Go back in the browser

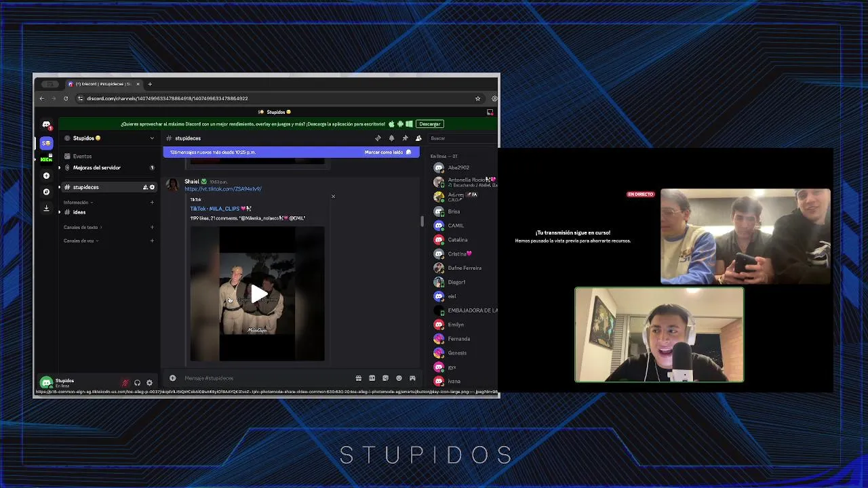(x=41, y=98)
